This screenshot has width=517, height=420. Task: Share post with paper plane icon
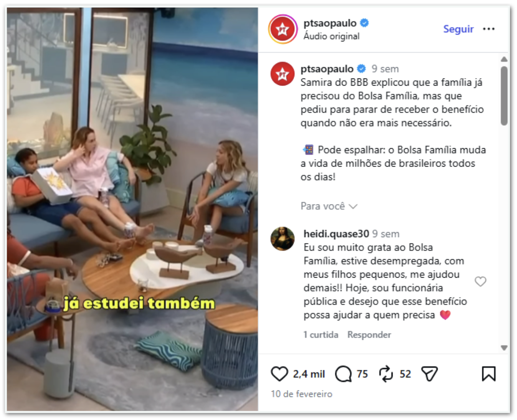(x=429, y=374)
